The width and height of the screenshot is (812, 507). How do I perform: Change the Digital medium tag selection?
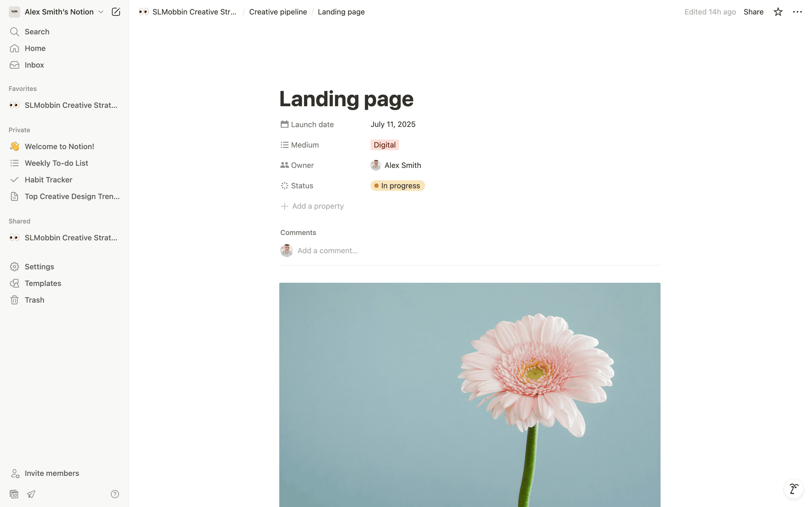tap(385, 145)
